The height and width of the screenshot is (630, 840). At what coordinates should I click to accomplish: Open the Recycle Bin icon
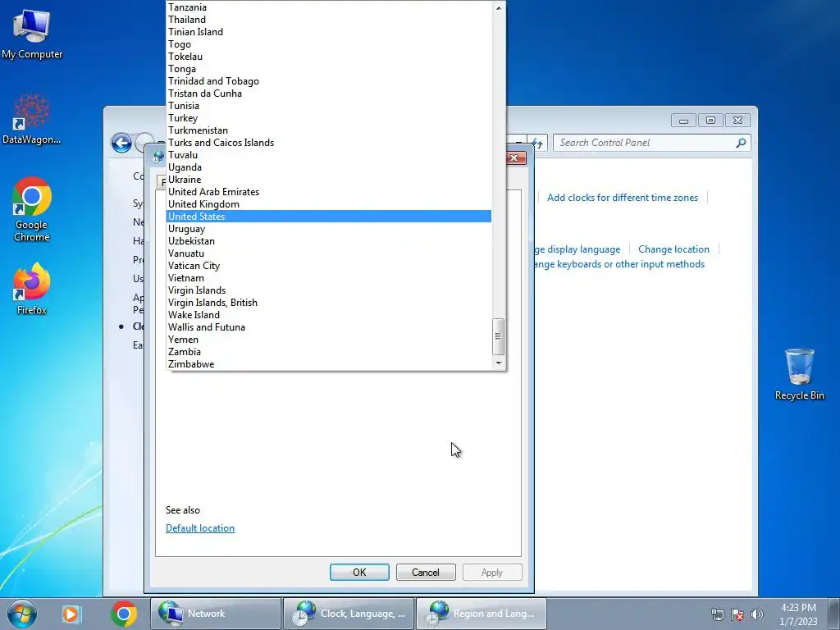799,374
